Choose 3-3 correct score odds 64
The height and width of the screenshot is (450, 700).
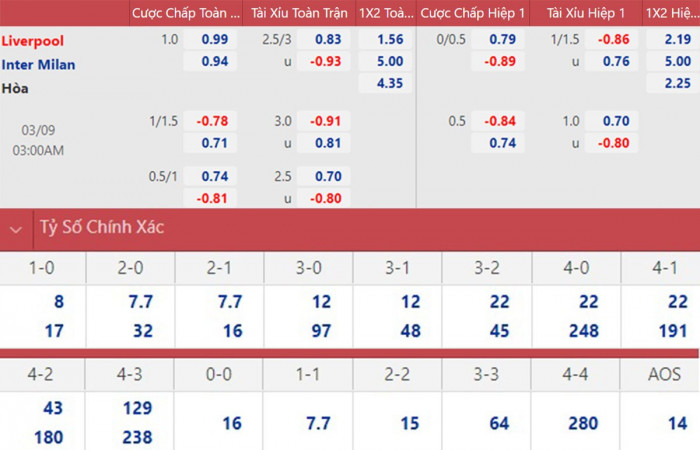tap(498, 423)
